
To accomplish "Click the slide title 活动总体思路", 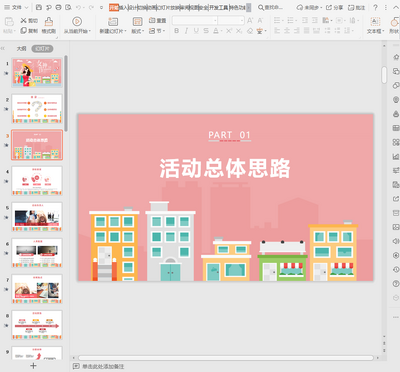I will pos(225,168).
